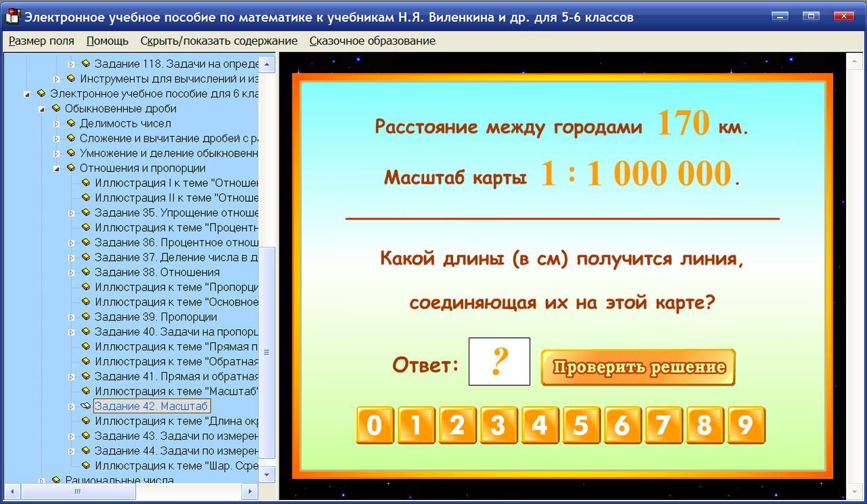Click the book icon for "Иллюстрация к теме Масштаб"
This screenshot has height=504, width=867.
pos(85,391)
